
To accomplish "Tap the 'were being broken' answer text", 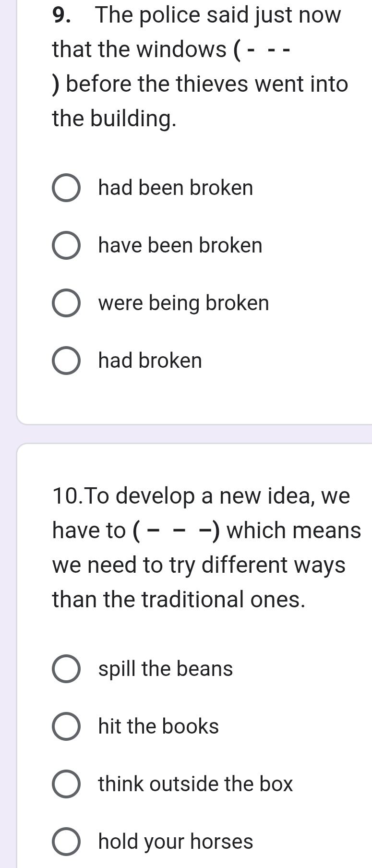I will [184, 303].
